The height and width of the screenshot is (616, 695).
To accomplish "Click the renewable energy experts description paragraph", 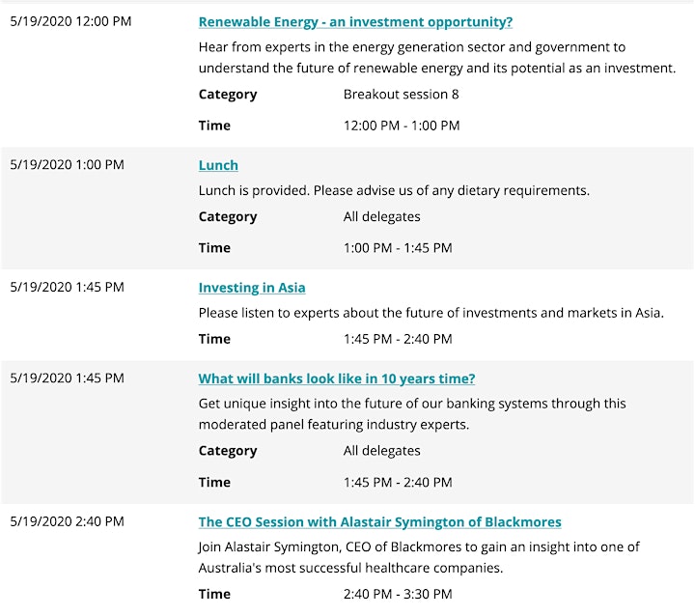I will pyautogui.click(x=437, y=58).
